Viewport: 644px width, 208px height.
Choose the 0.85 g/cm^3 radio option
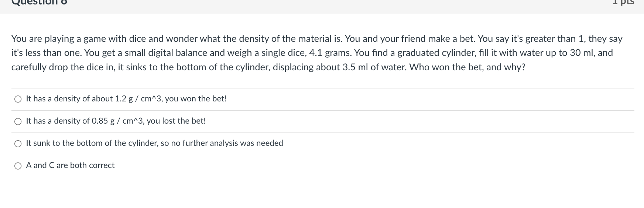(18, 121)
